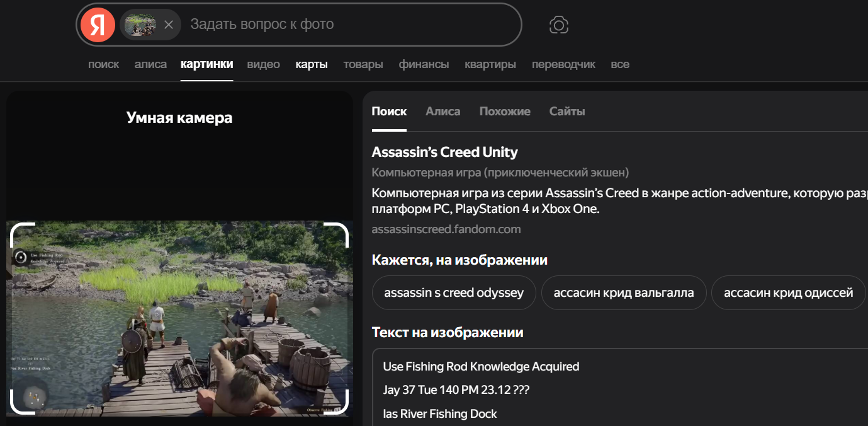Click the bottom-left crop corner handle

tap(22, 403)
